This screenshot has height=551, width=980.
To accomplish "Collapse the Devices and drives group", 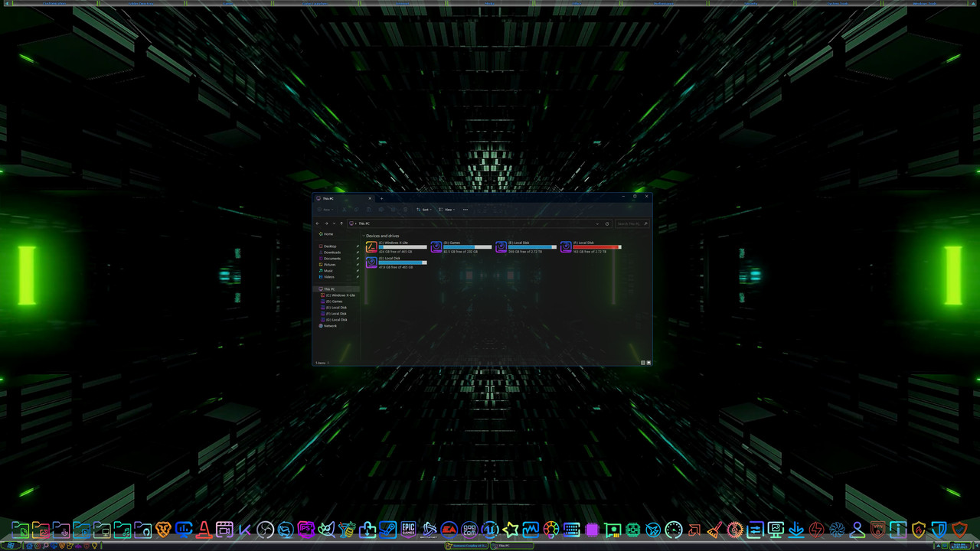I will click(364, 236).
